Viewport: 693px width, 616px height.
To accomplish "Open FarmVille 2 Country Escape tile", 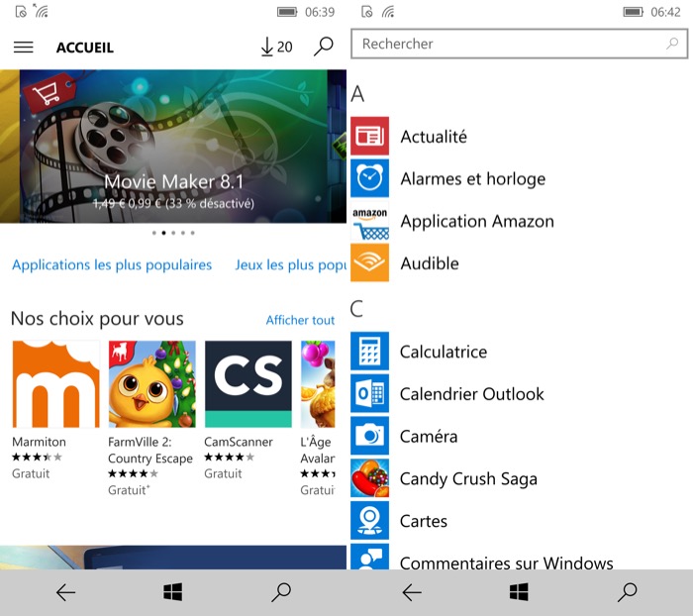I will point(152,384).
